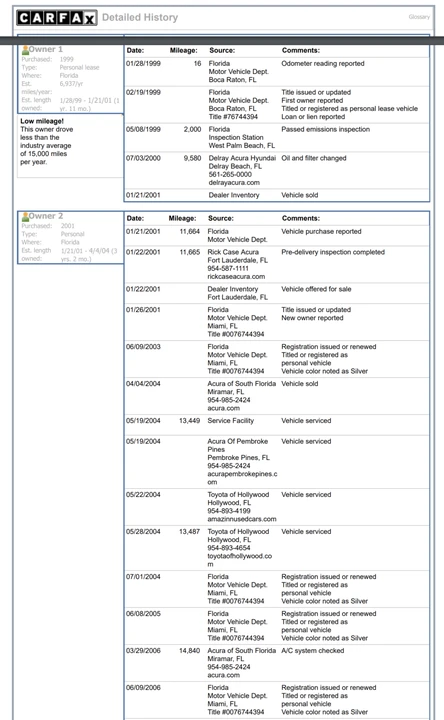444x720 pixels.
Task: Open the rickcaseacura.com link
Action: (236, 277)
